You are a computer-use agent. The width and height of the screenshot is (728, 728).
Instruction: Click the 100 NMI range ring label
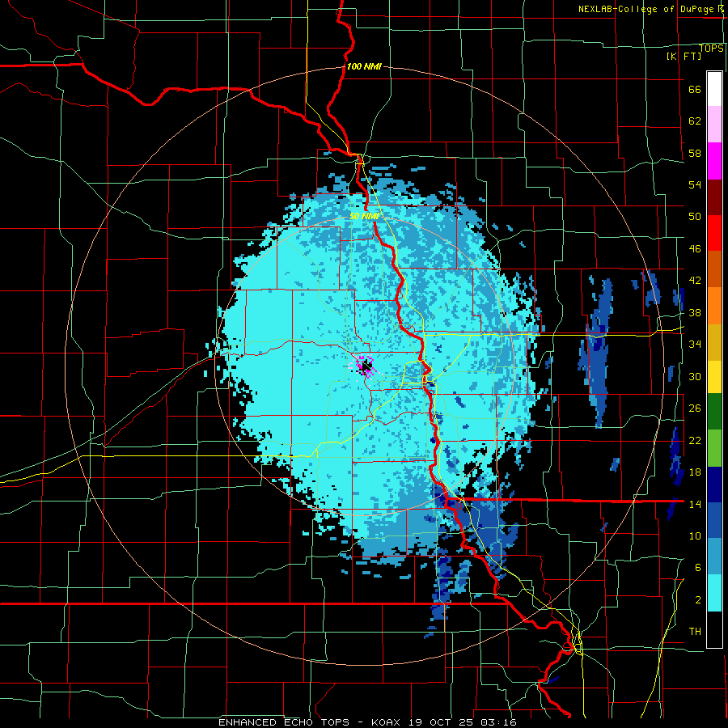point(364,66)
